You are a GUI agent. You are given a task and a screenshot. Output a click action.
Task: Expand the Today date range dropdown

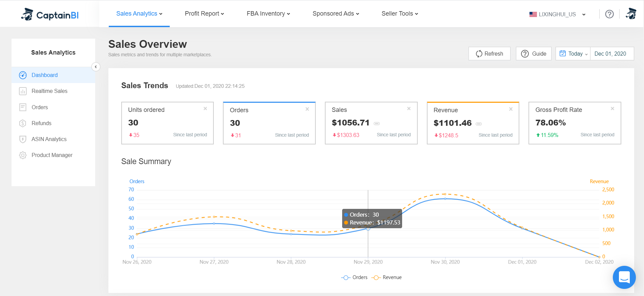[x=573, y=54]
